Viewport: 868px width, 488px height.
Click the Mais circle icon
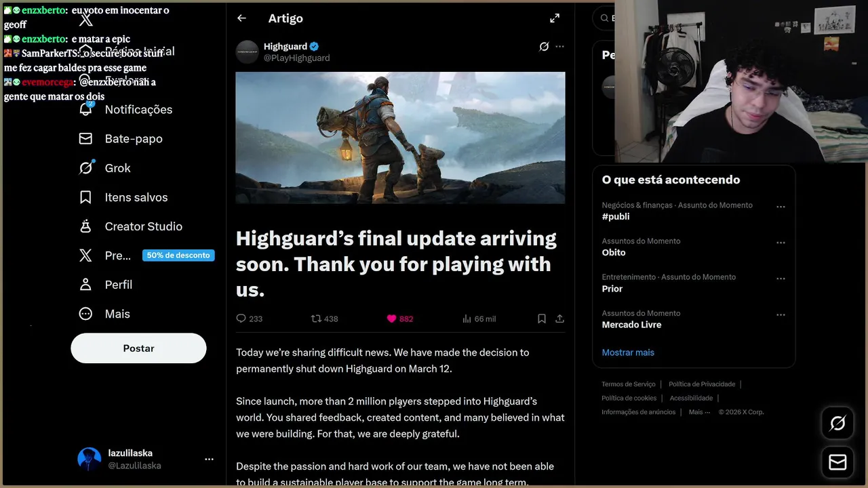coord(85,314)
